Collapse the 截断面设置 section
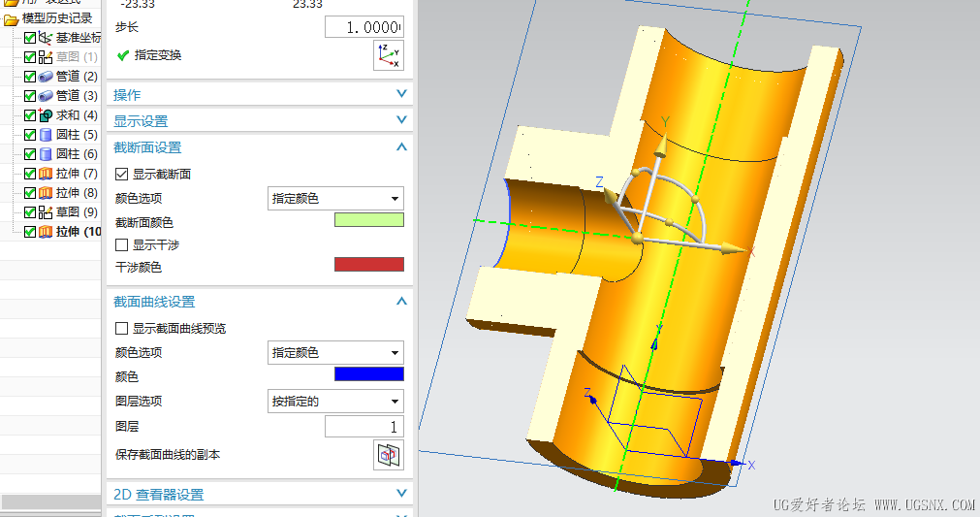Screen dimensions: 980x517 pos(401,146)
